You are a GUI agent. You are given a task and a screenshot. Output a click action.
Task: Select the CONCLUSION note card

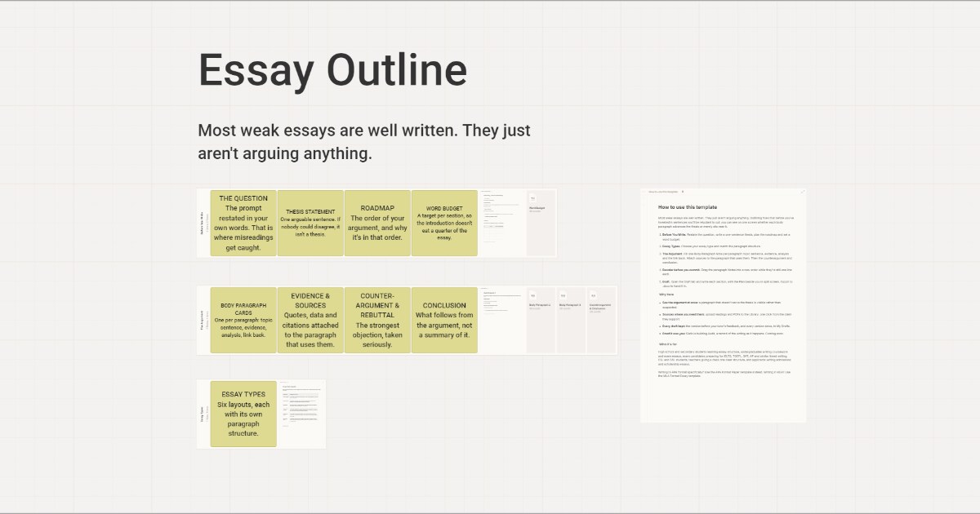click(x=444, y=320)
